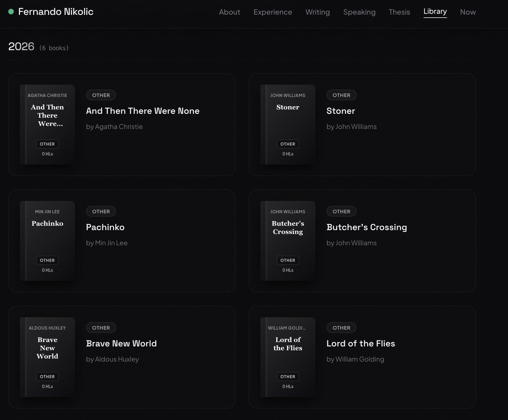Click "by William Golding" author text
This screenshot has height=420, width=508.
[355, 359]
